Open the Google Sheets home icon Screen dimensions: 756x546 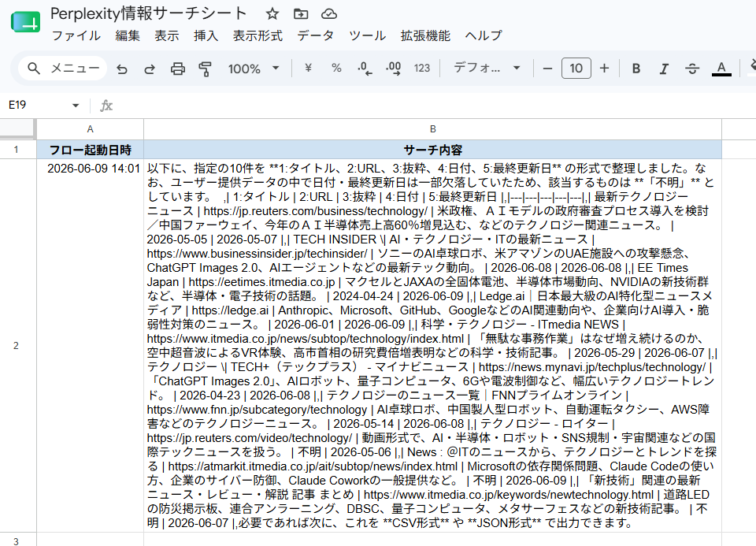[25, 22]
